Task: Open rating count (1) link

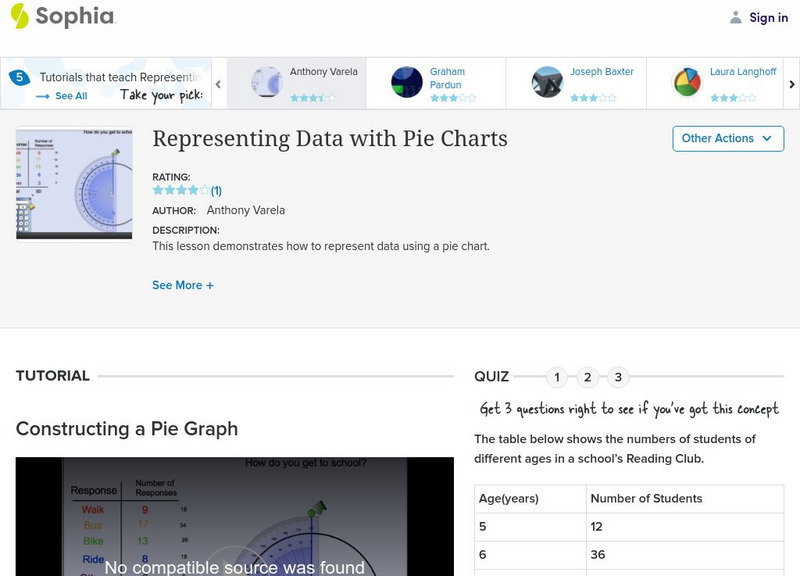Action: [216, 190]
